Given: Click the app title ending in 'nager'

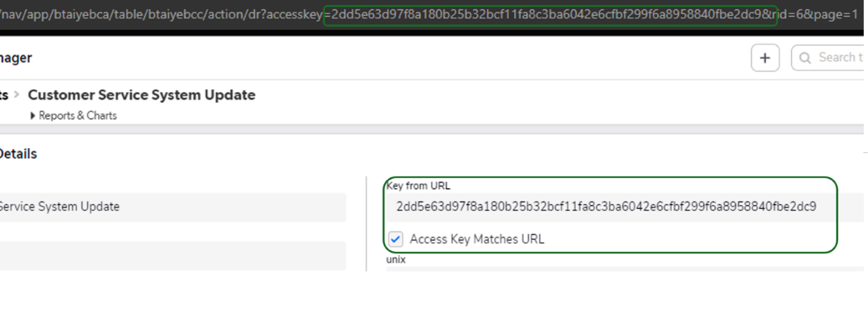Looking at the screenshot, I should point(16,58).
